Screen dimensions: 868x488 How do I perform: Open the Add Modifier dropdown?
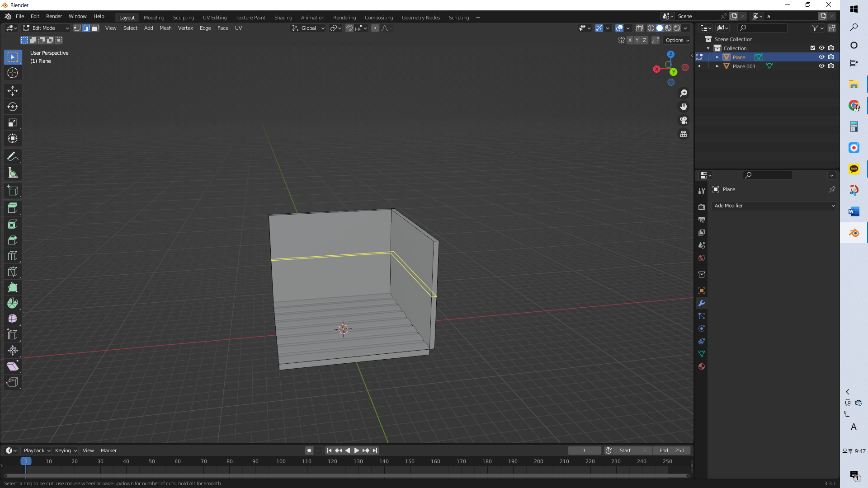click(774, 206)
